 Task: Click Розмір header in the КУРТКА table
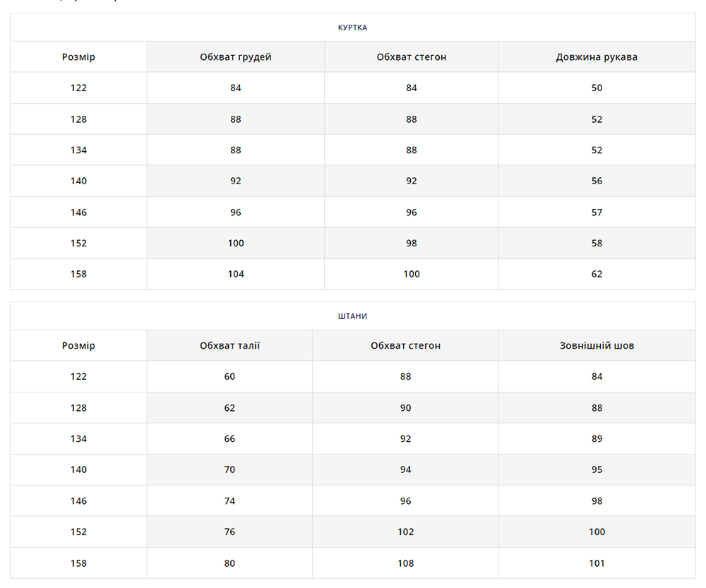click(78, 57)
